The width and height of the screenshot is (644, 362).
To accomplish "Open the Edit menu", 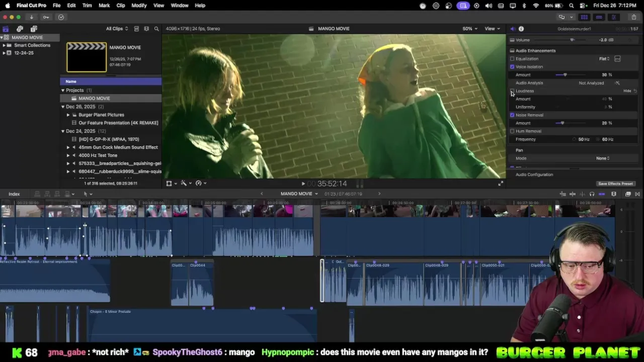I will point(71,6).
